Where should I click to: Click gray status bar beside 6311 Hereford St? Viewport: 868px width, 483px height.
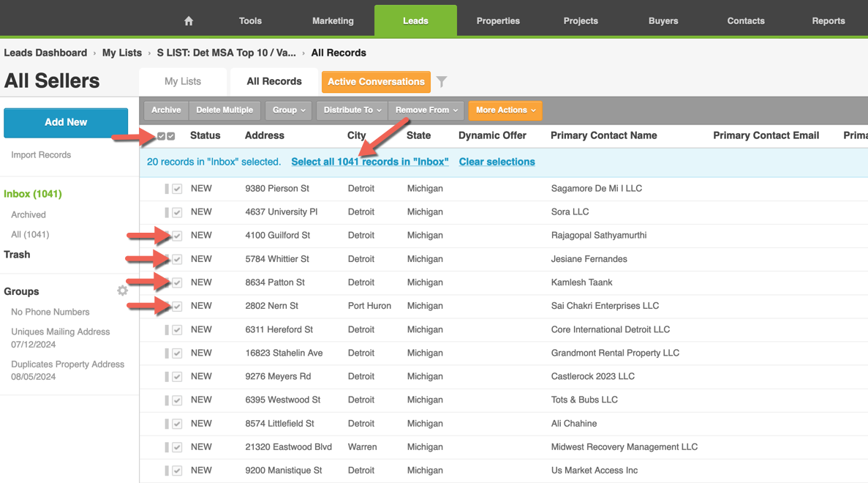click(x=167, y=330)
